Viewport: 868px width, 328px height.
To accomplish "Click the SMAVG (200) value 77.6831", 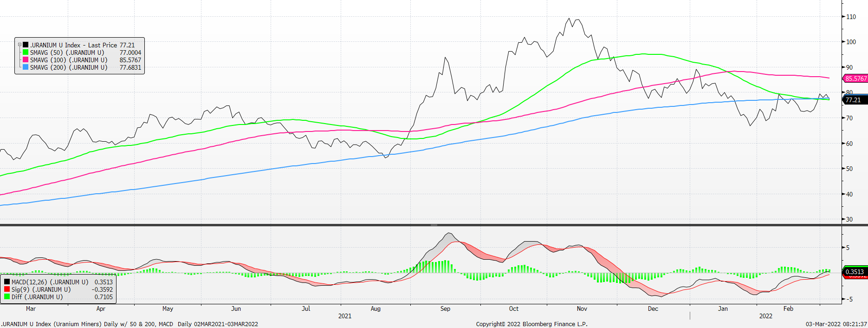I will [x=130, y=67].
